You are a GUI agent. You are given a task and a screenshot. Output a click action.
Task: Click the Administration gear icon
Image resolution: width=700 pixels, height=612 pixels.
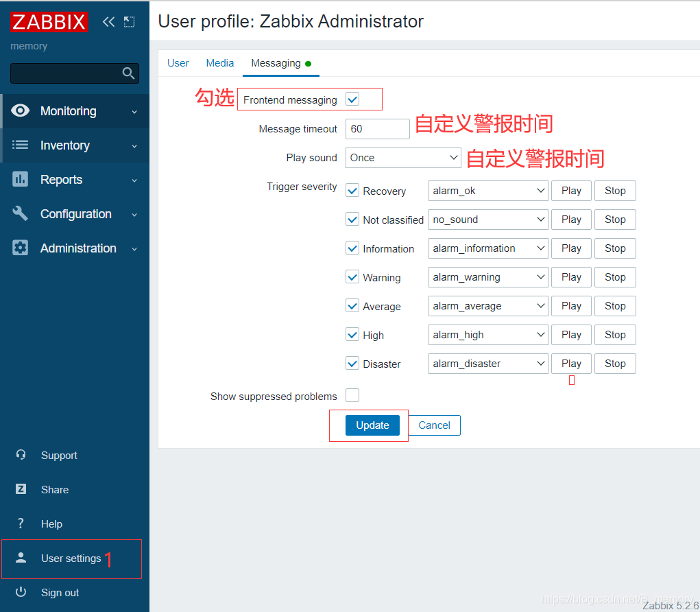pos(20,248)
